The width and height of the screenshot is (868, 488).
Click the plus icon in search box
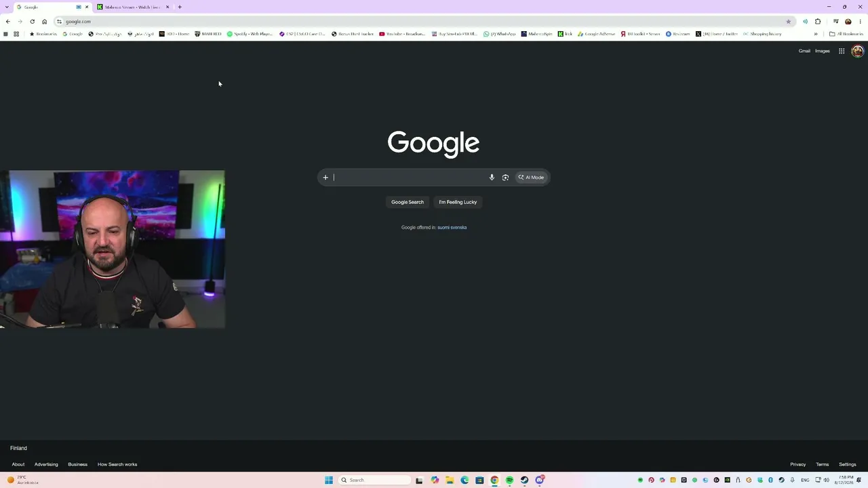click(x=325, y=178)
